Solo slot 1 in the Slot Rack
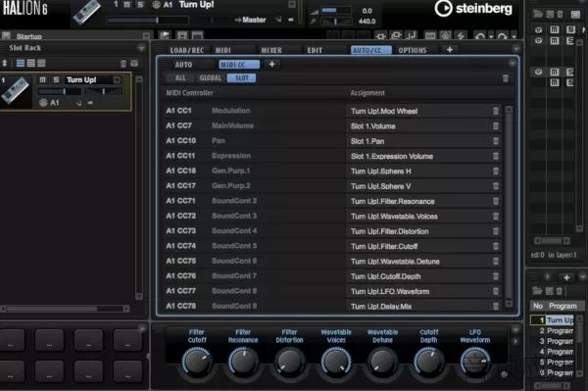The image size is (588, 391). tap(56, 79)
